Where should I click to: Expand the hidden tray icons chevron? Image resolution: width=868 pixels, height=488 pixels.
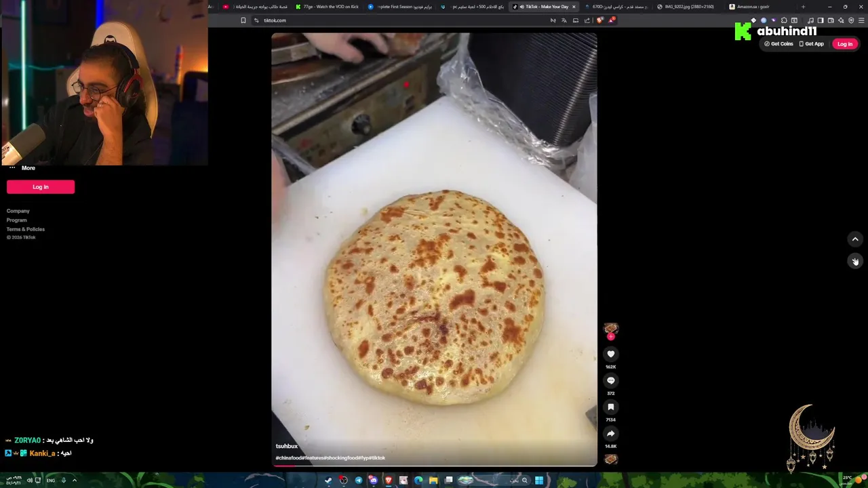tap(75, 481)
